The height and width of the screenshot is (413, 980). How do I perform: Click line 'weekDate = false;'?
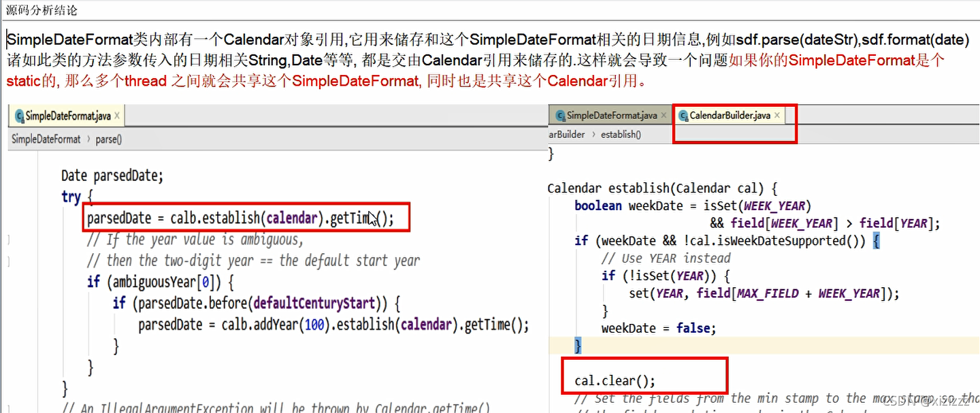tap(659, 329)
